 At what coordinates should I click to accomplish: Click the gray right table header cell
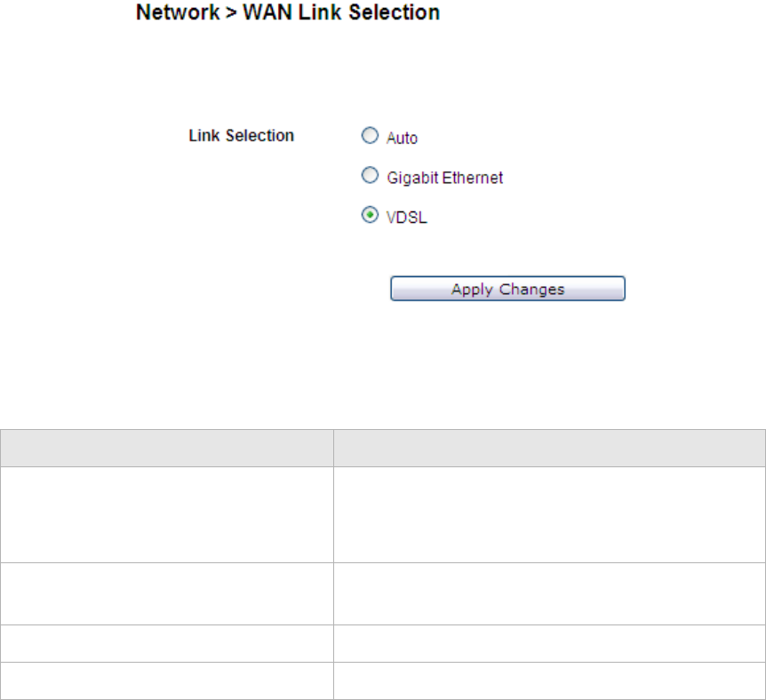coord(549,448)
